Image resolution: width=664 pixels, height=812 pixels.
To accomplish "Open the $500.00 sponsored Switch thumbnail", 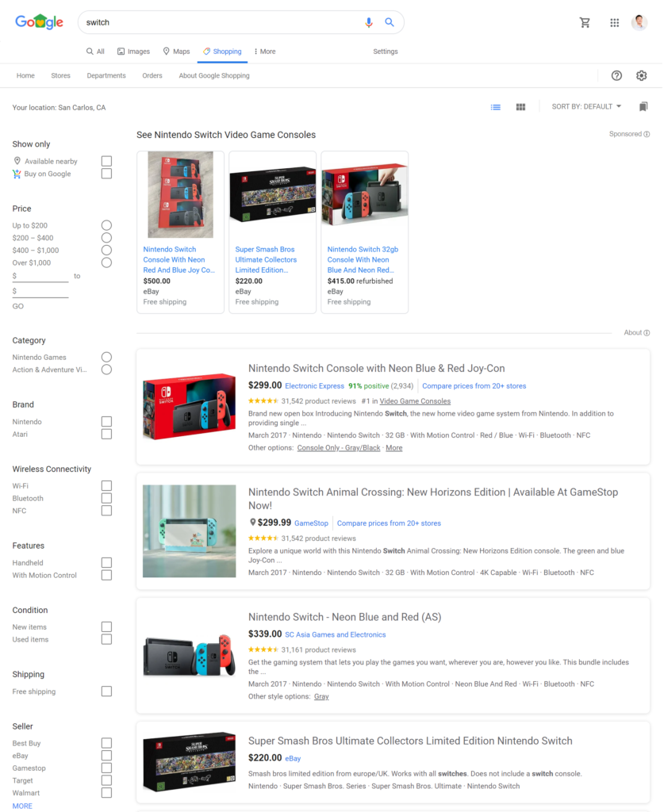I will click(180, 194).
